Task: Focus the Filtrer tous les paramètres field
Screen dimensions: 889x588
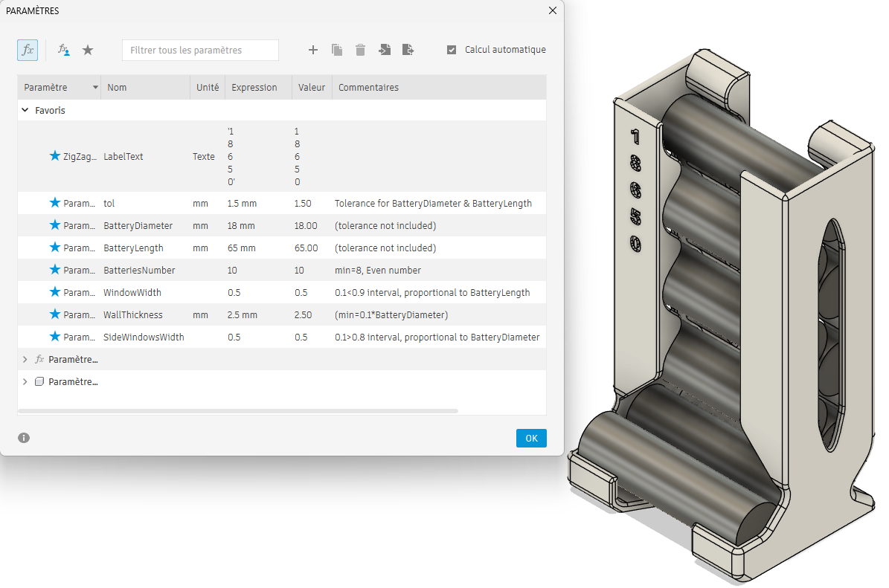Action: [200, 50]
